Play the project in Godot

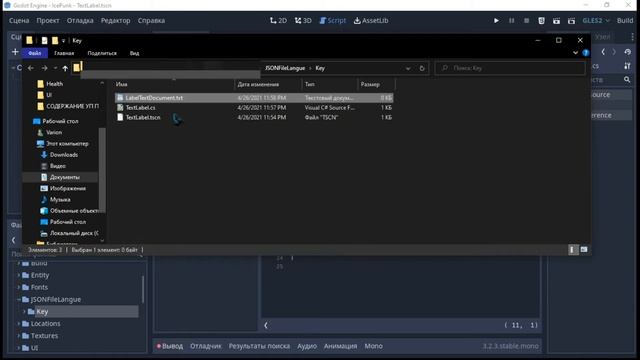click(496, 20)
